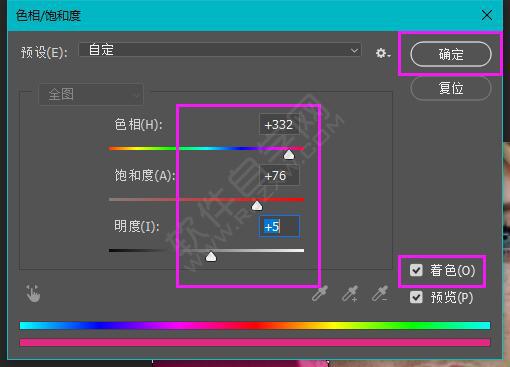Select the eyedropper tool
This screenshot has height=367, width=510.
(320, 294)
